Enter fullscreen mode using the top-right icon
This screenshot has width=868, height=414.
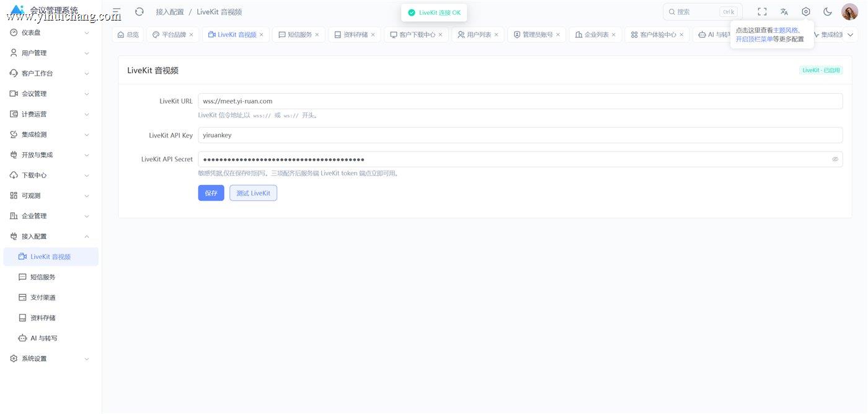pyautogui.click(x=763, y=12)
